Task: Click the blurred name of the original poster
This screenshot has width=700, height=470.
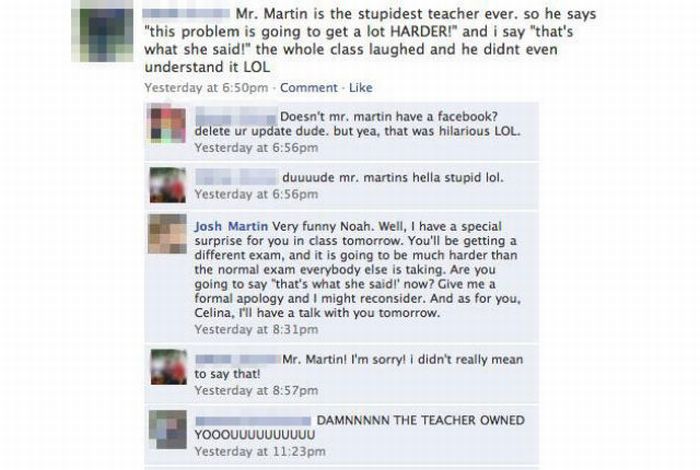Action: 186,14
